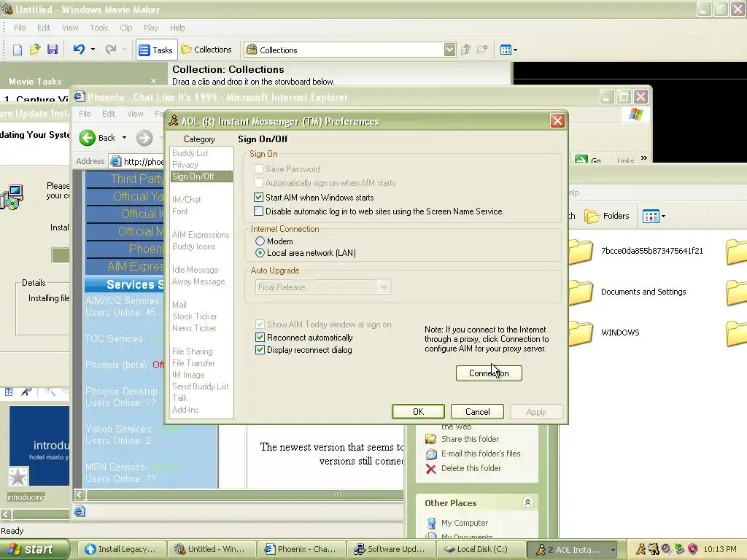Select Local area network (LAN) radio button

(260, 253)
